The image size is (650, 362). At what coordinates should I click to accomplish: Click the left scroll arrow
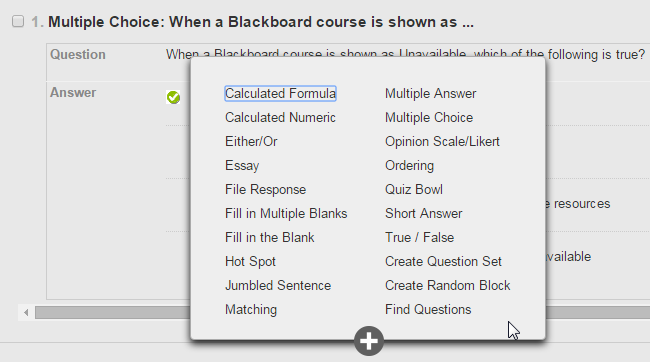pyautogui.click(x=26, y=312)
